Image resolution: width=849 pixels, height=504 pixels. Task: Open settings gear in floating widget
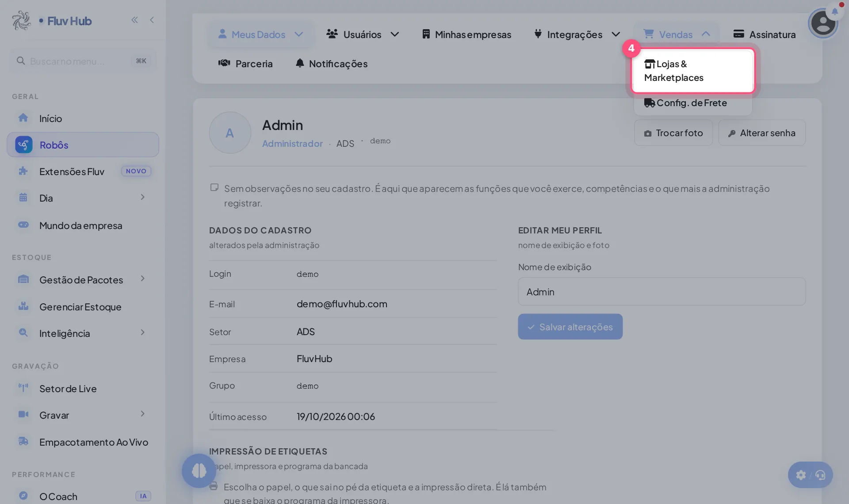(801, 475)
